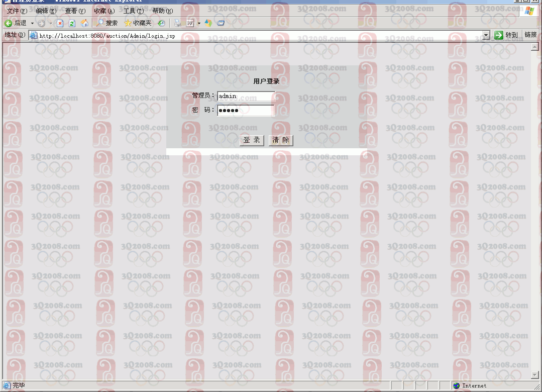Open the 帮助(H) menu
Viewport: 542px width, 392px height.
click(162, 11)
